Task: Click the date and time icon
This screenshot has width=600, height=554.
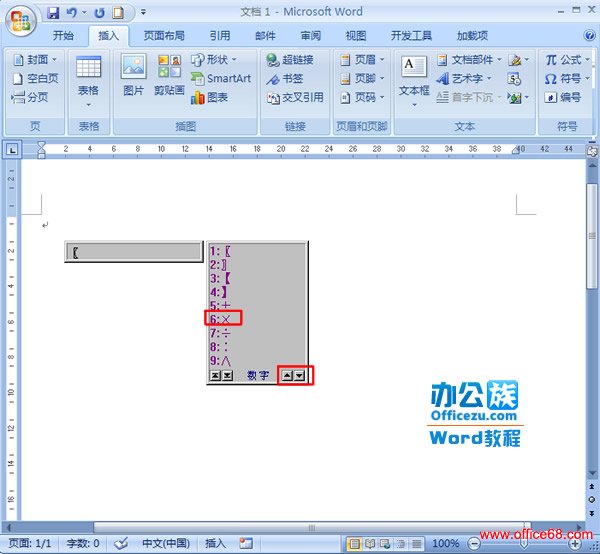Action: point(514,79)
